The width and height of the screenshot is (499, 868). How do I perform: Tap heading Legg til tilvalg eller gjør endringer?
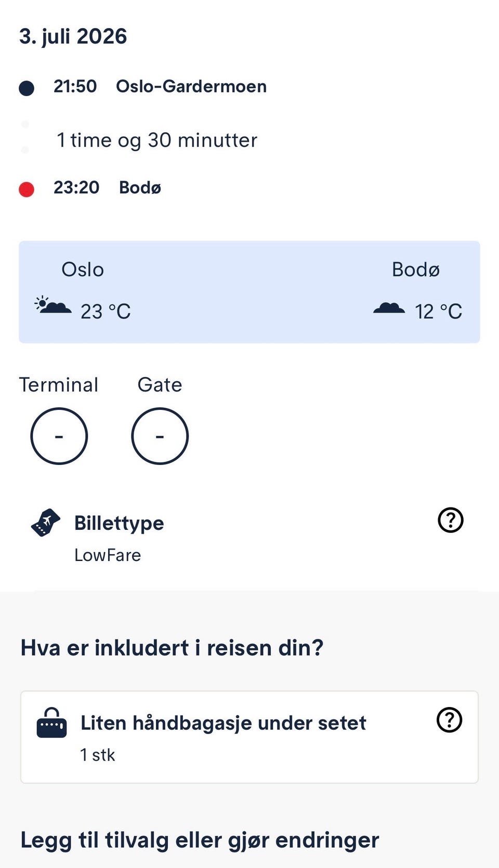click(x=200, y=840)
